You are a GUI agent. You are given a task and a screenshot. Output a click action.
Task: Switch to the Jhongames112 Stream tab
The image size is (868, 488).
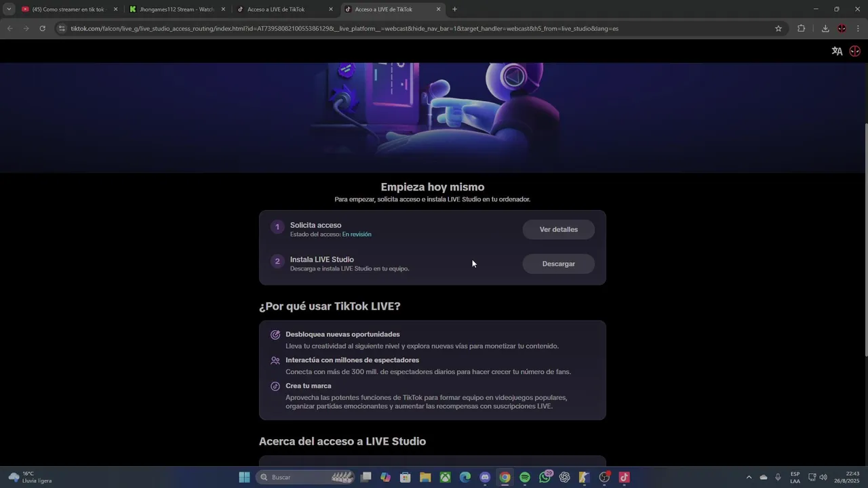coord(176,9)
